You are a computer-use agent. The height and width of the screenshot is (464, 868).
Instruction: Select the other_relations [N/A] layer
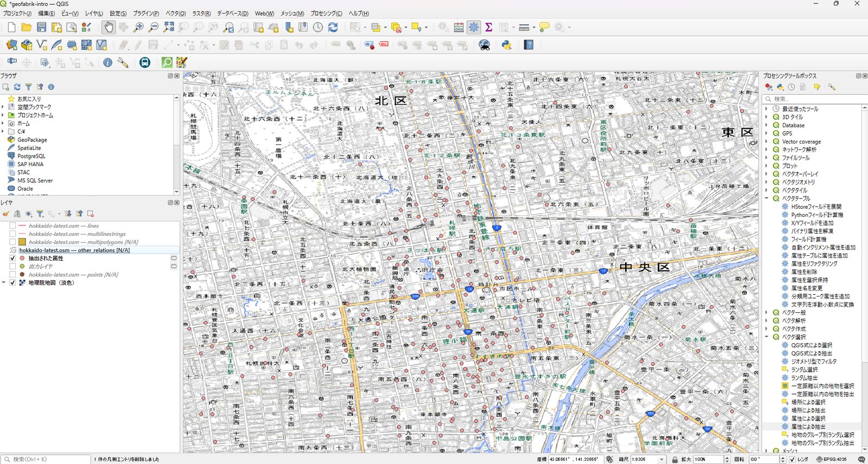coord(74,250)
